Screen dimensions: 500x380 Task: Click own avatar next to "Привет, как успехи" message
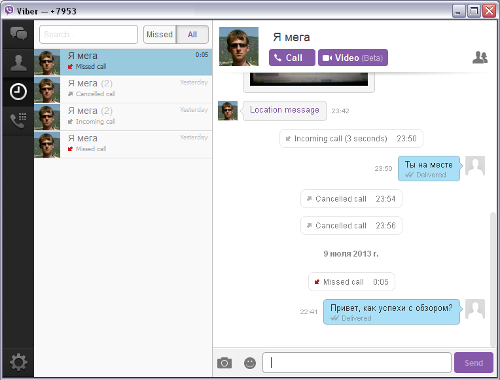point(475,309)
